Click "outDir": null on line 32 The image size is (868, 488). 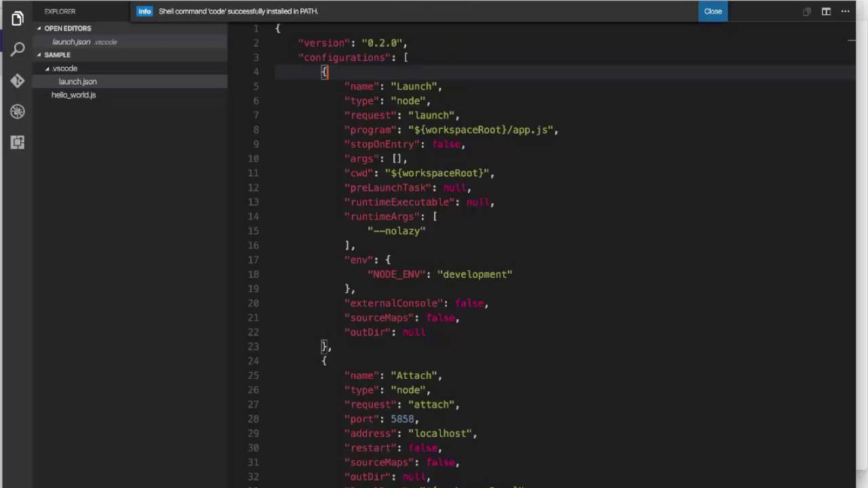(387, 477)
